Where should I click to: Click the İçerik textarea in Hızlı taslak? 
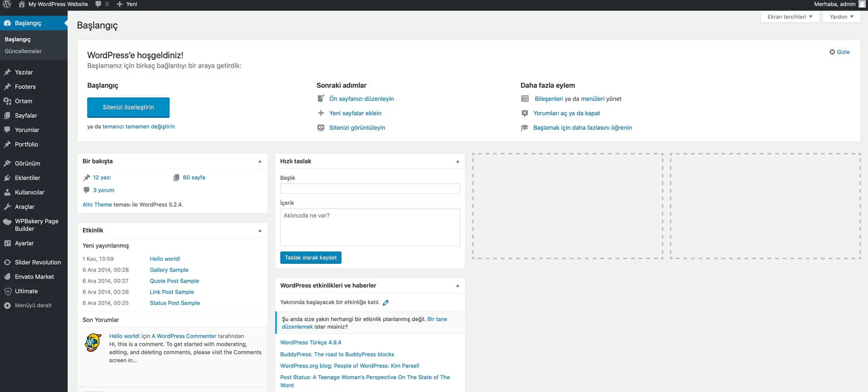click(x=370, y=227)
